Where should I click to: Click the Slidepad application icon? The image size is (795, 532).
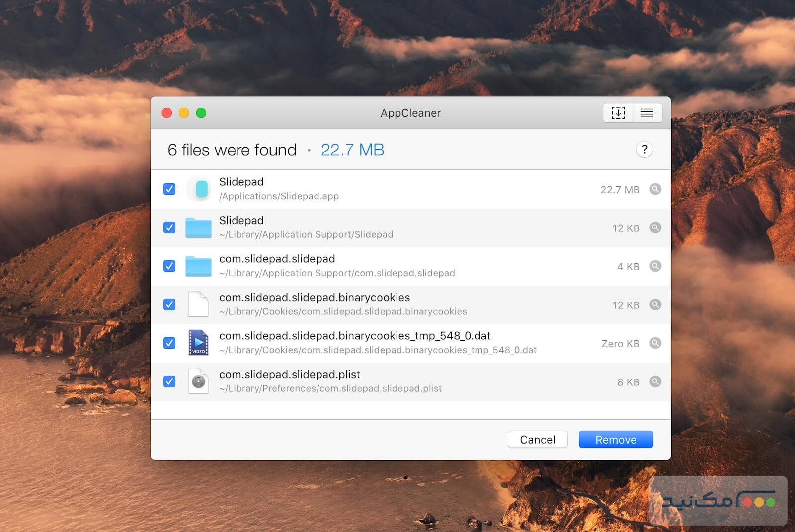pyautogui.click(x=199, y=189)
